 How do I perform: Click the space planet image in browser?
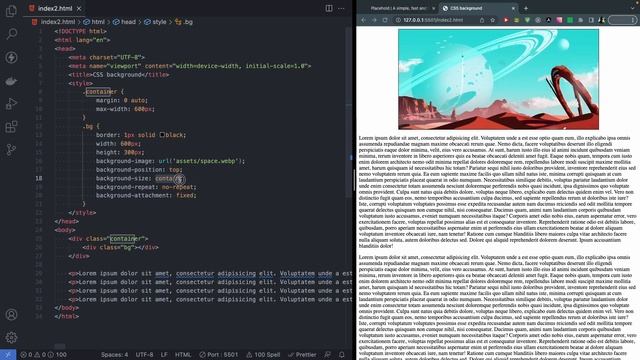(498, 79)
